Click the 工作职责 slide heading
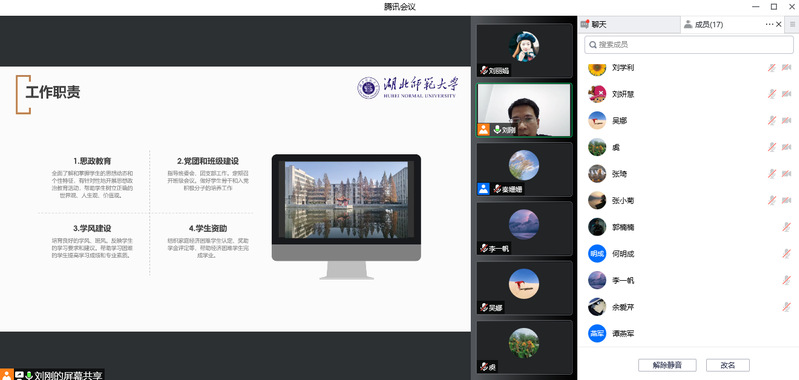 pos(52,92)
